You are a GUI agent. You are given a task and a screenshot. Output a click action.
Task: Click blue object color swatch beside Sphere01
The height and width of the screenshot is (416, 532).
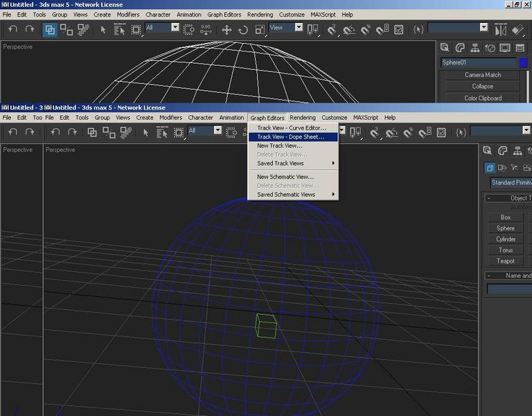[x=523, y=62]
